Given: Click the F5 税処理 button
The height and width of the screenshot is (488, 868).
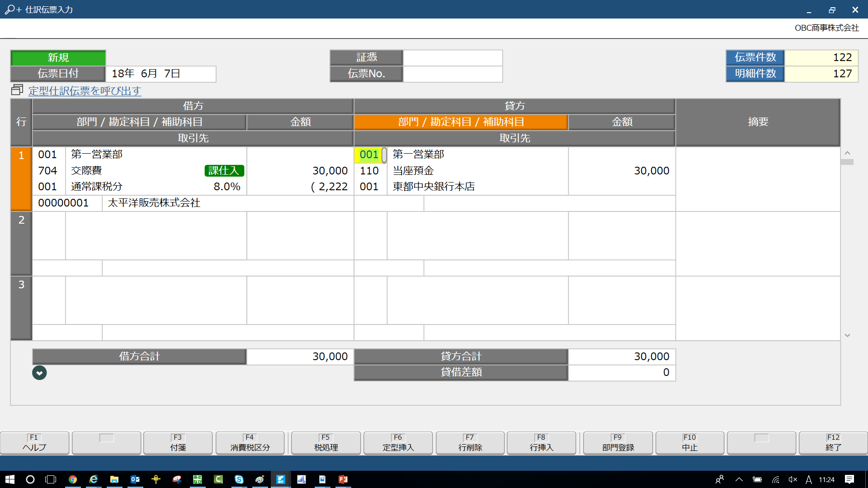Looking at the screenshot, I should tap(326, 443).
